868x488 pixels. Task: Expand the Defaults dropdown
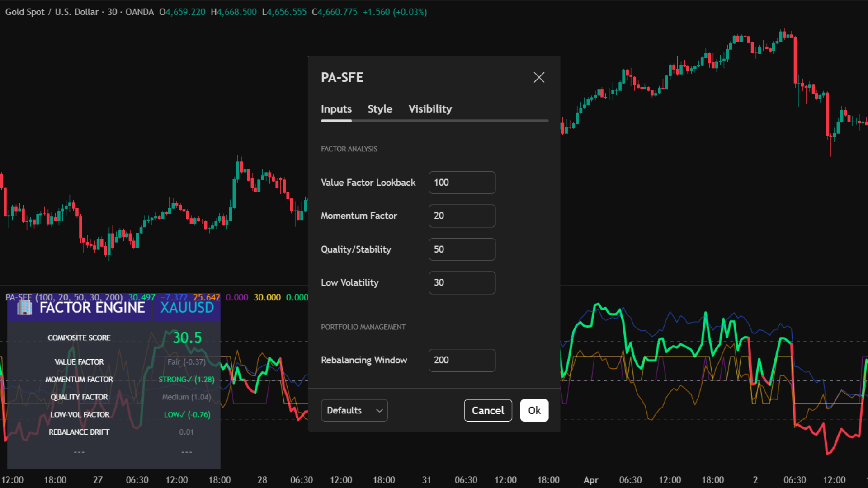tap(354, 410)
